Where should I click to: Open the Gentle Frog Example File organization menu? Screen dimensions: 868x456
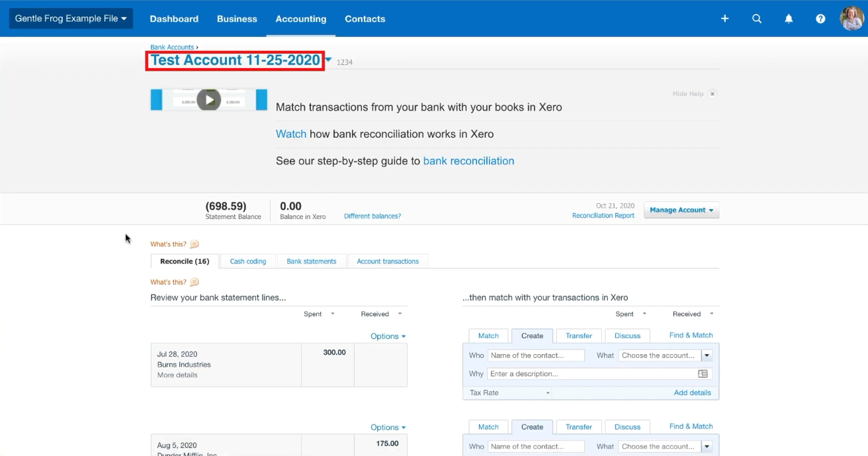click(x=71, y=19)
